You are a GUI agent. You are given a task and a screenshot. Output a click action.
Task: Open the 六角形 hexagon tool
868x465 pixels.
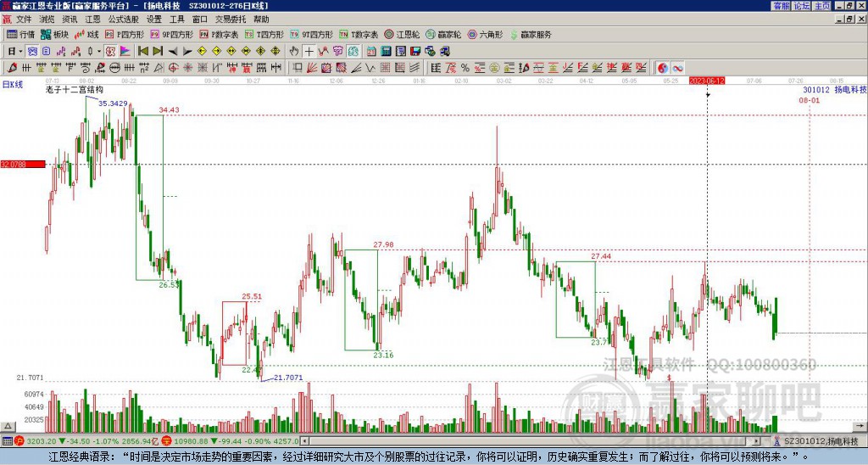[485, 34]
